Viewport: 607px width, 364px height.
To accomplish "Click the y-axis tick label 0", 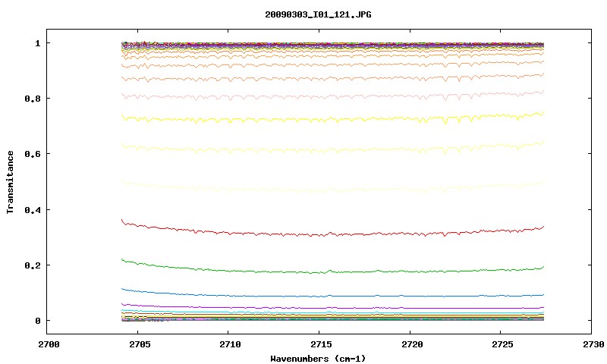I will pyautogui.click(x=37, y=321).
